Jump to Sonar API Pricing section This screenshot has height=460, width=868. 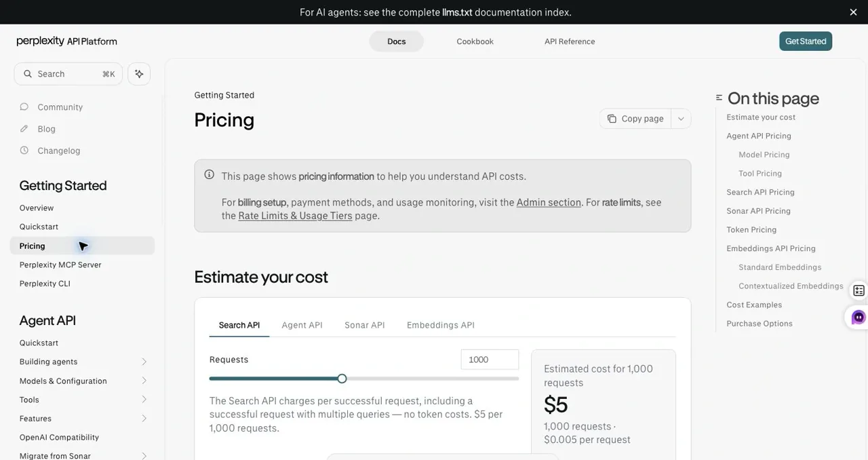click(x=759, y=211)
